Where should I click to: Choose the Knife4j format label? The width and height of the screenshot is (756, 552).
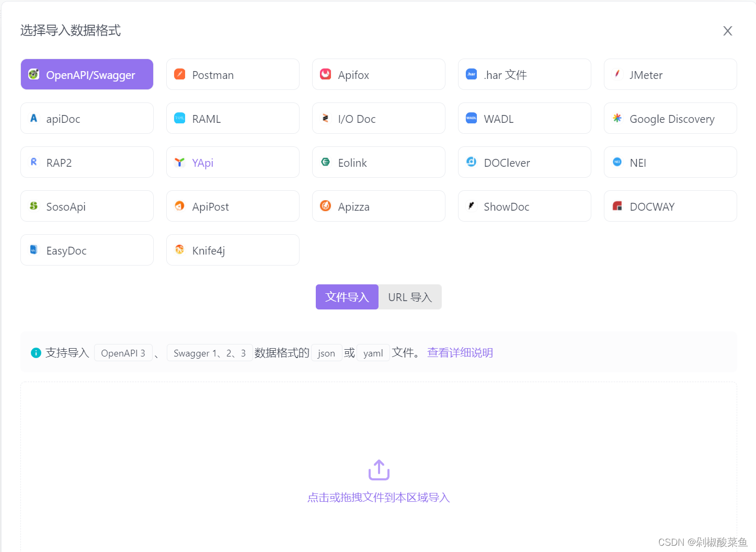tap(209, 250)
